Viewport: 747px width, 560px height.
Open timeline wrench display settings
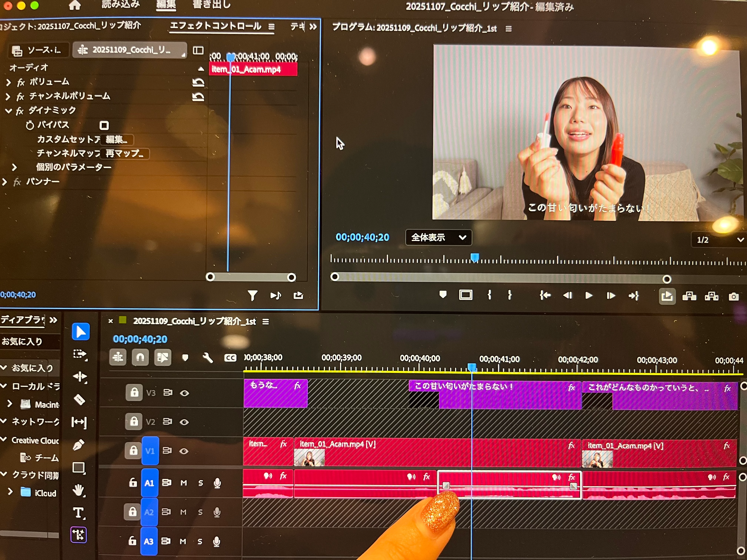(x=208, y=358)
